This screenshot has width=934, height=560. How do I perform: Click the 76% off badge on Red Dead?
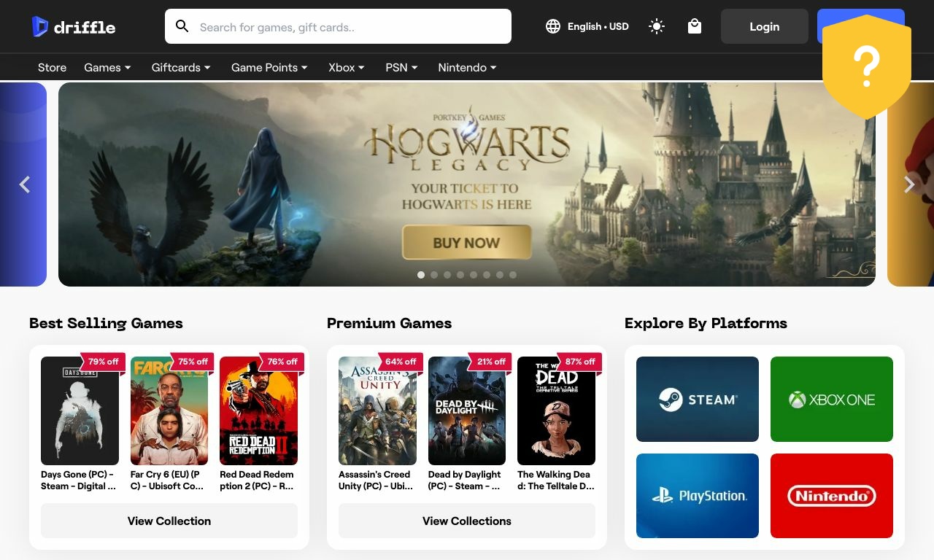tap(282, 362)
